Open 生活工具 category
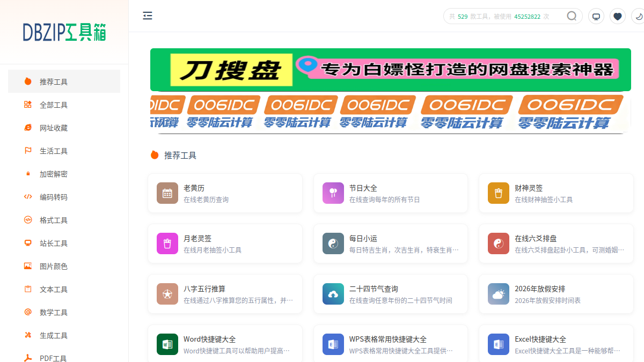 64,151
